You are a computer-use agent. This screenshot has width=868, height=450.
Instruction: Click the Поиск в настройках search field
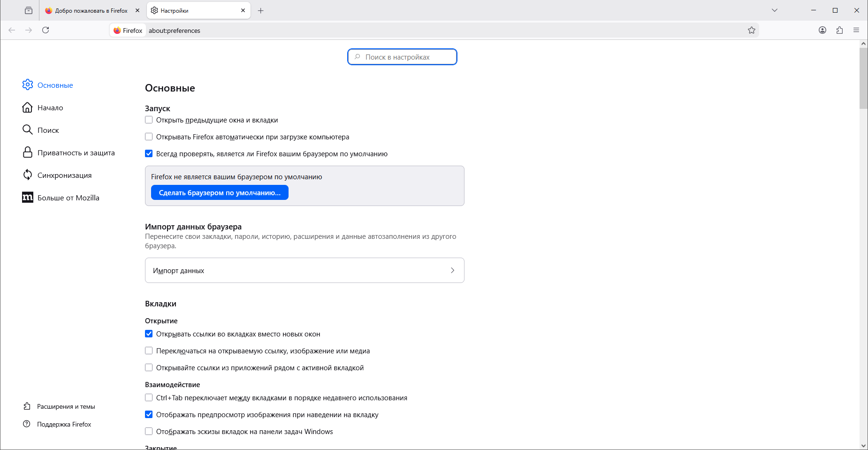(x=402, y=57)
